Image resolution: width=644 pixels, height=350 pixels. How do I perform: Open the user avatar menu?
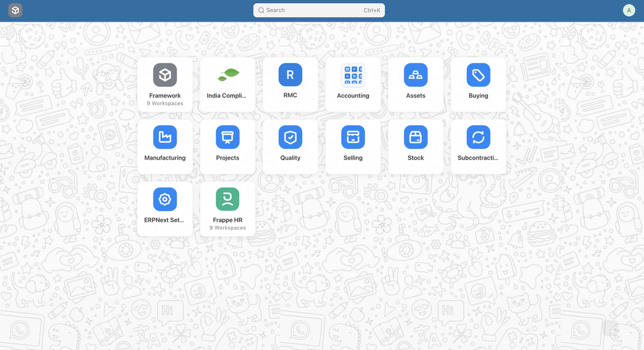pos(629,10)
